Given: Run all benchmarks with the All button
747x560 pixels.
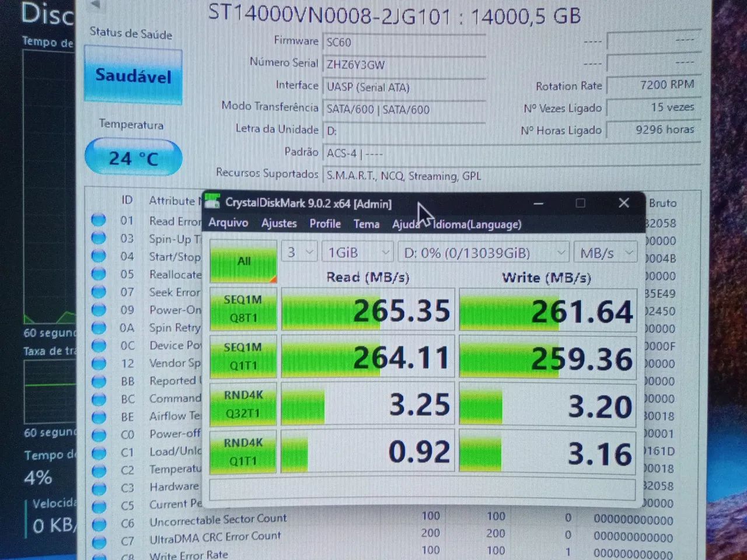Looking at the screenshot, I should coord(243,261).
